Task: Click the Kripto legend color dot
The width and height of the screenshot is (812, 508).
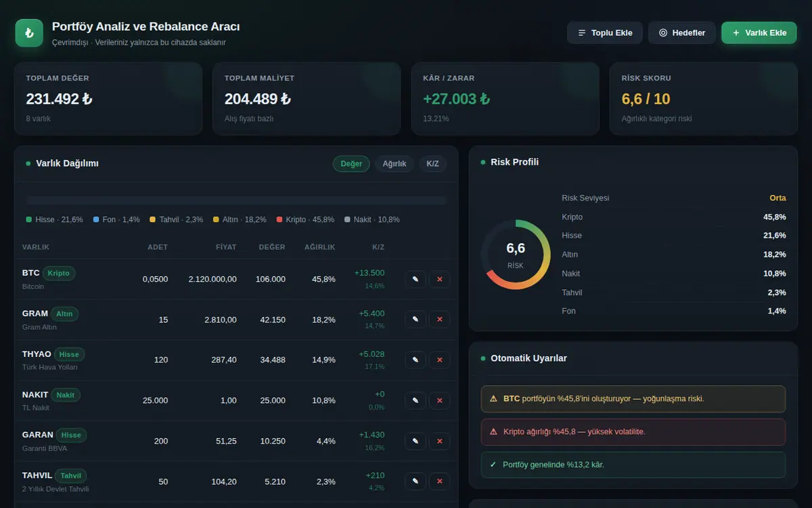Action: [x=279, y=219]
